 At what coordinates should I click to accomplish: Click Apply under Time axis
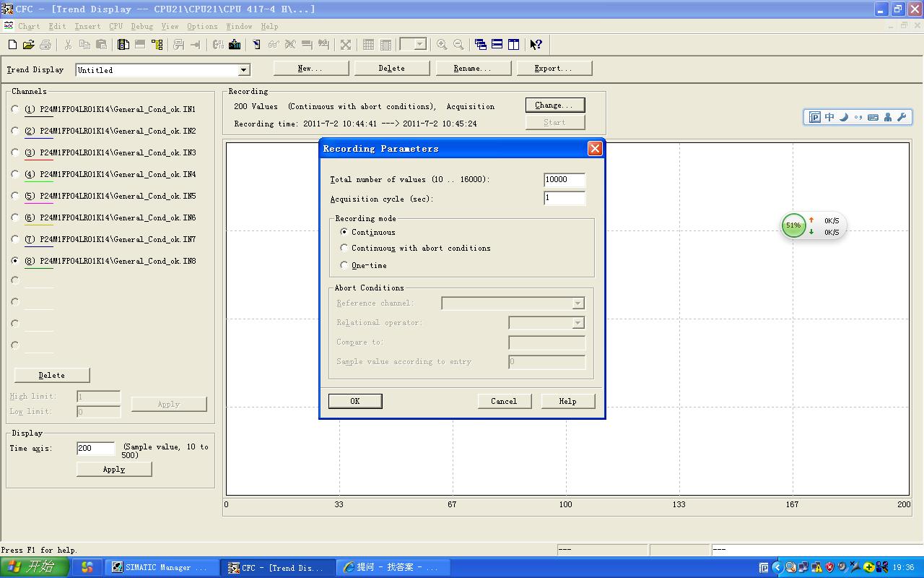pyautogui.click(x=114, y=470)
